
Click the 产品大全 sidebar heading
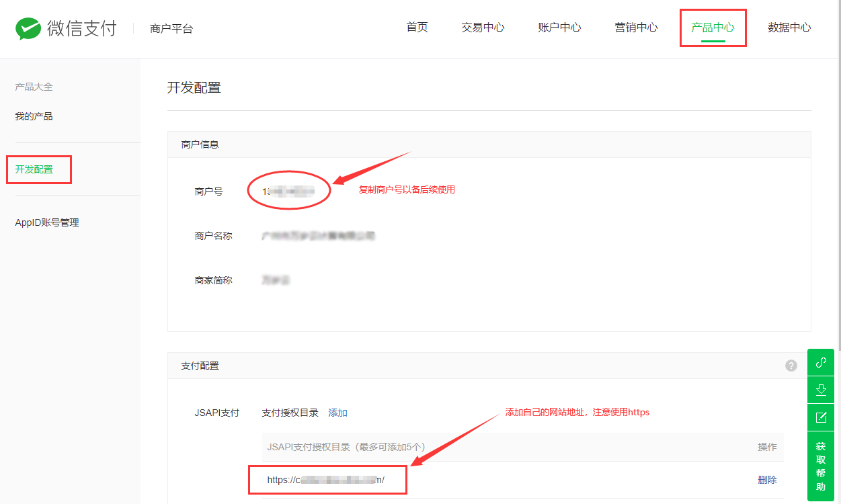tap(34, 87)
